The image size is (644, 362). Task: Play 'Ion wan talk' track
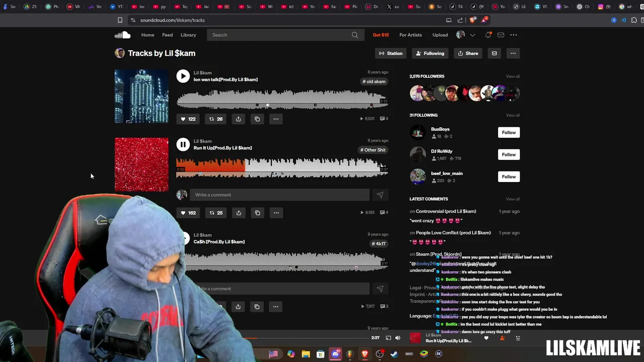pyautogui.click(x=183, y=76)
